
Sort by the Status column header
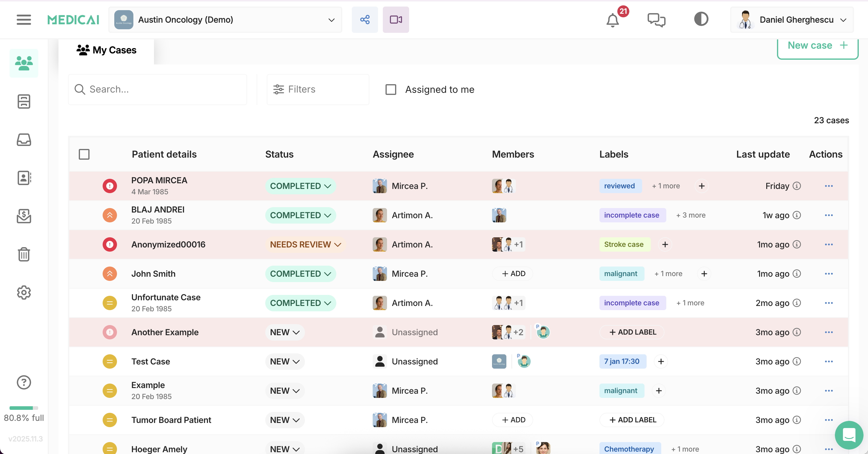279,154
